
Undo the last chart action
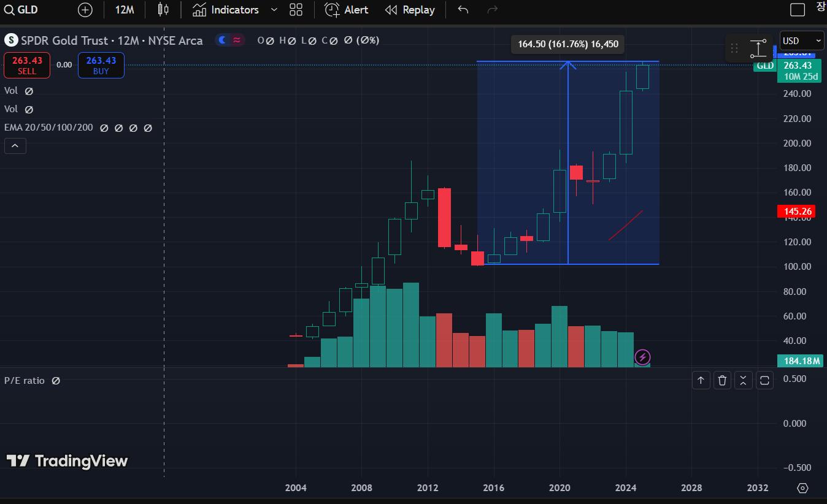click(463, 10)
